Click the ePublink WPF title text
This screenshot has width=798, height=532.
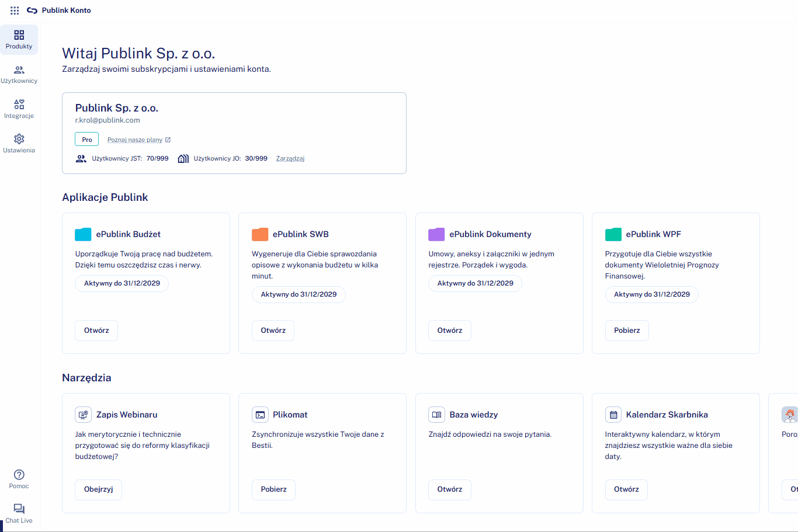(x=654, y=234)
